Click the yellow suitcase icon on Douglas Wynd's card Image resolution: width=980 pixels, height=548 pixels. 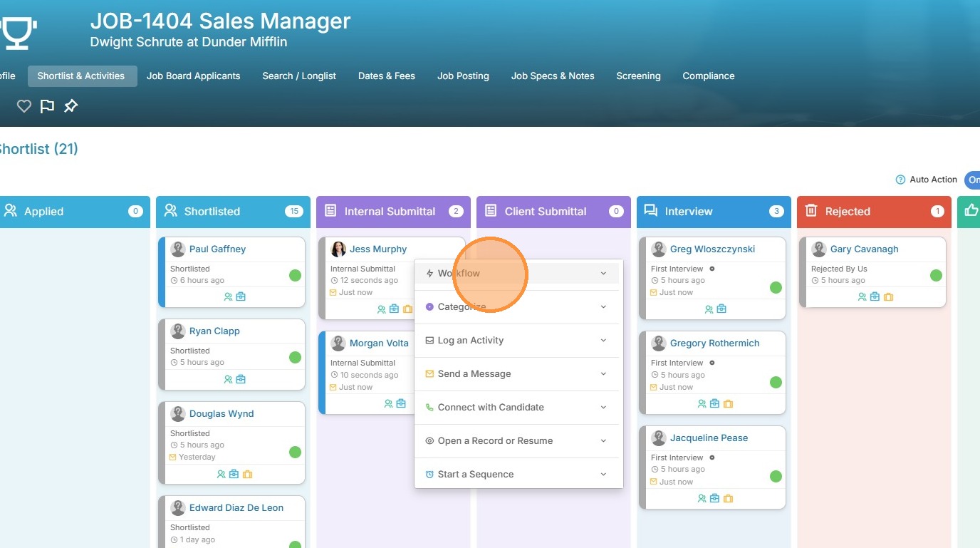click(x=247, y=474)
